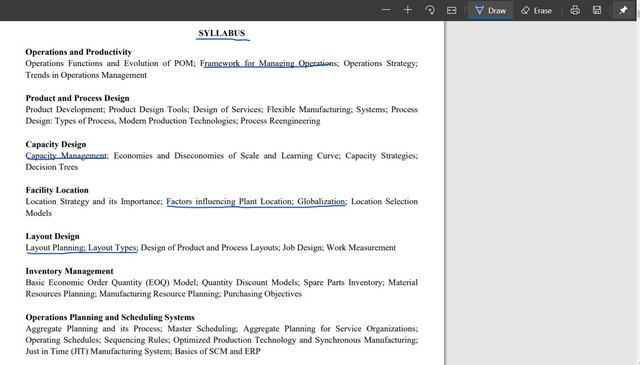Select the Erase tool
The height and width of the screenshot is (365, 640).
click(536, 10)
